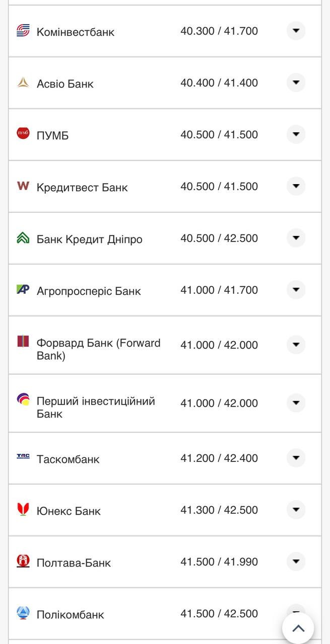Image resolution: width=330 pixels, height=644 pixels.
Task: Select the Агропросперіс Банк logo
Action: 22,289
